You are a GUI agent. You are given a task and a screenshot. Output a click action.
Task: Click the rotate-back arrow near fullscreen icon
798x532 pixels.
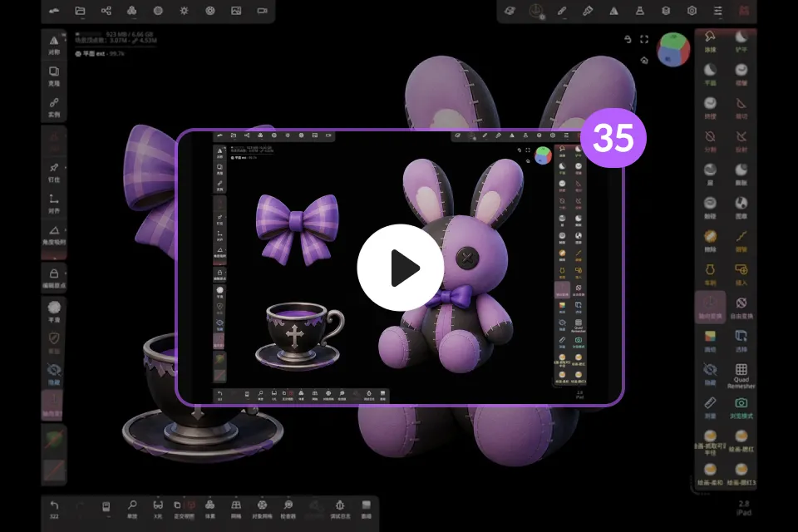(628, 39)
